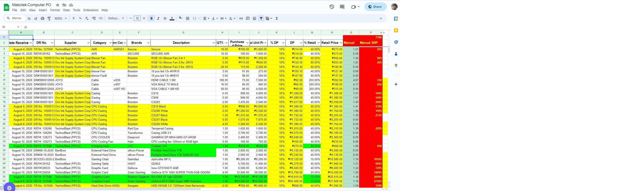Open the fill color picker

point(180,18)
